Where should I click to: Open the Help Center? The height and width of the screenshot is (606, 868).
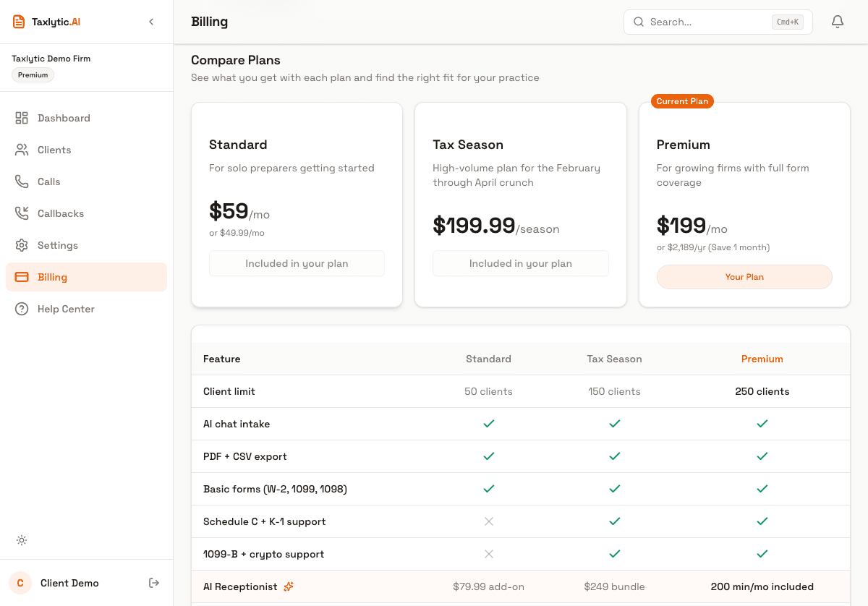pyautogui.click(x=65, y=309)
